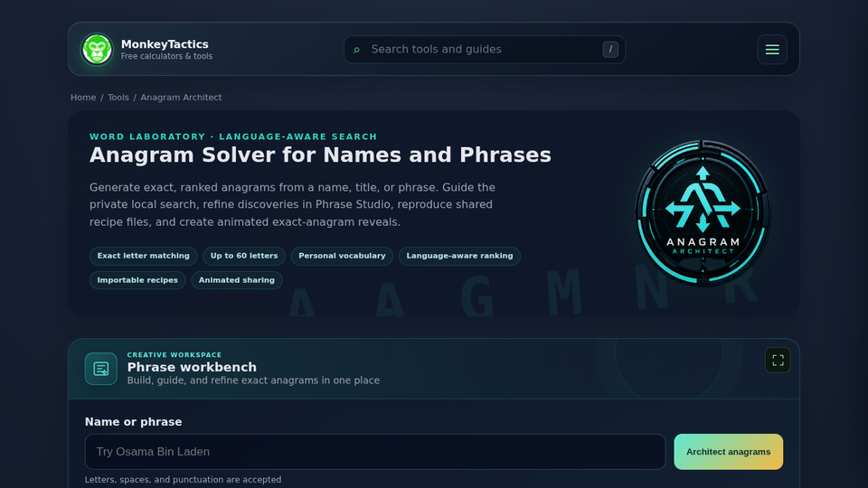
Task: Click the Phrase workbench notepad icon
Action: [x=100, y=369]
